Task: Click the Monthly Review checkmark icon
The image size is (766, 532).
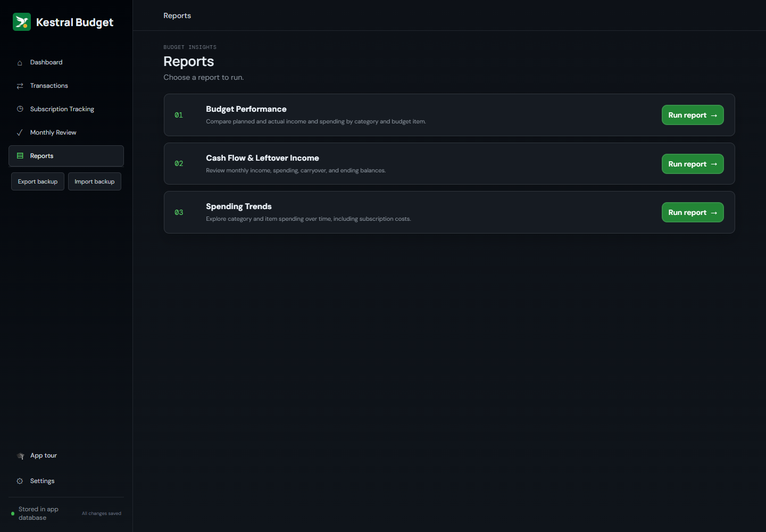Action: point(20,132)
